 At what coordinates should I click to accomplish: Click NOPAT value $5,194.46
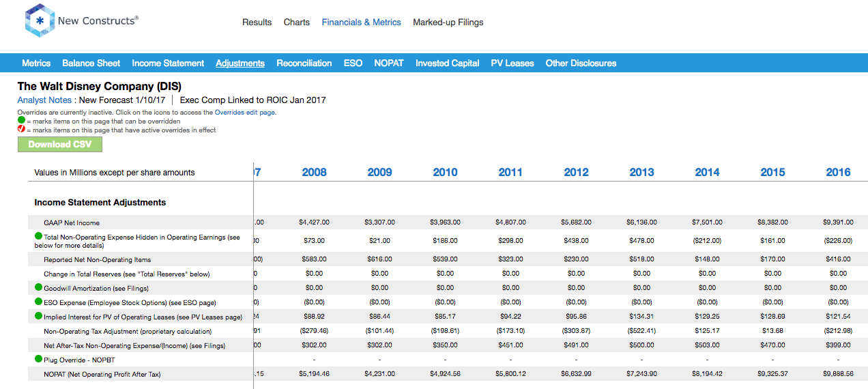314,374
